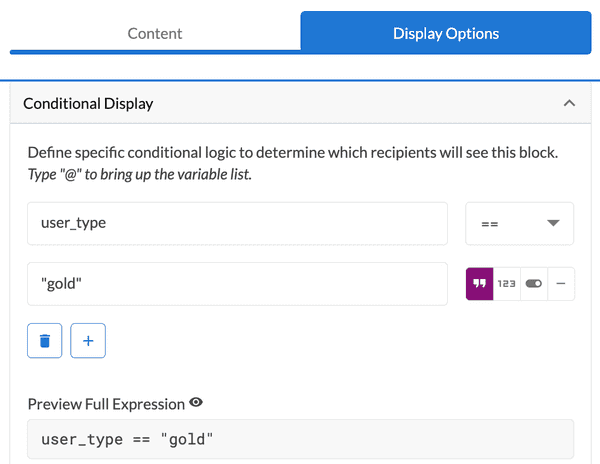600x464 pixels.
Task: Remove the value with minus icon
Action: (x=560, y=284)
